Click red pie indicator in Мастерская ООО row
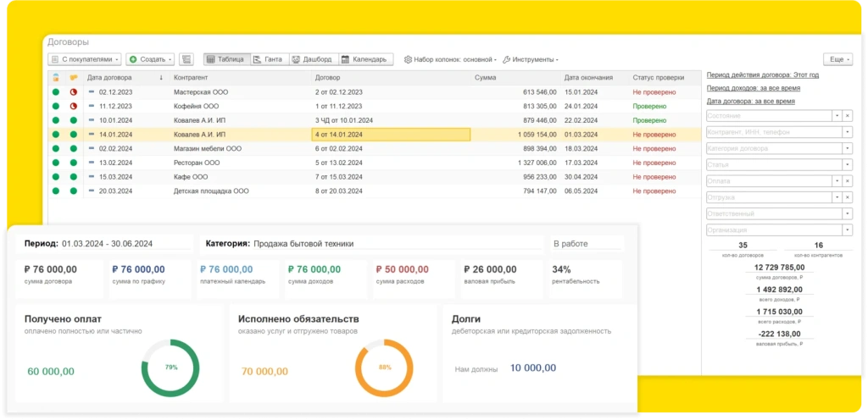Image resolution: width=868 pixels, height=420 pixels. [x=73, y=92]
